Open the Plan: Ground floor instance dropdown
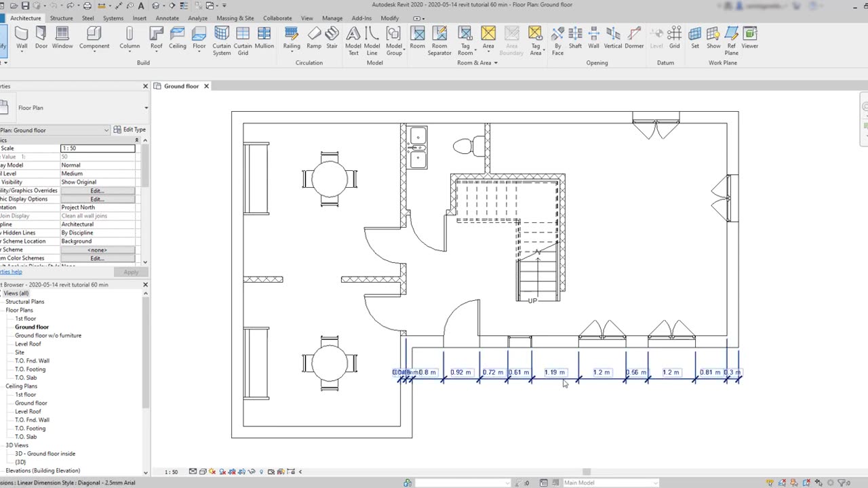 coord(106,130)
